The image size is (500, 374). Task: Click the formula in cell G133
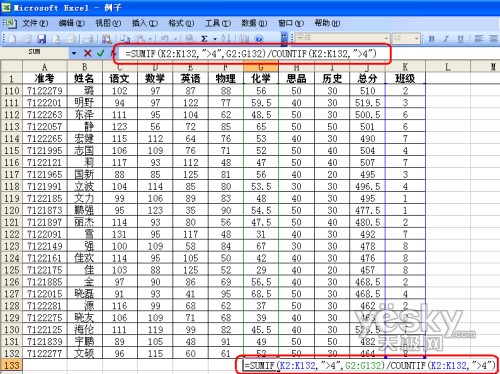coord(369,366)
